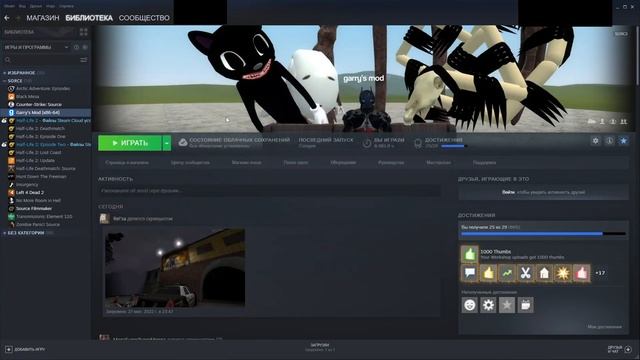Click the speech bubble achievement icon
This screenshot has height=360, width=640.
pos(470,273)
